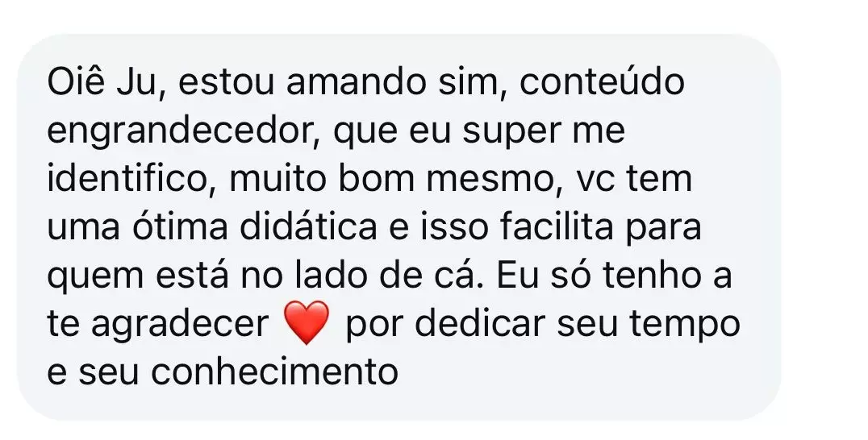Click the greeting "Oiê Ju"
Image resolution: width=868 pixels, height=440 pixels.
tap(101, 83)
